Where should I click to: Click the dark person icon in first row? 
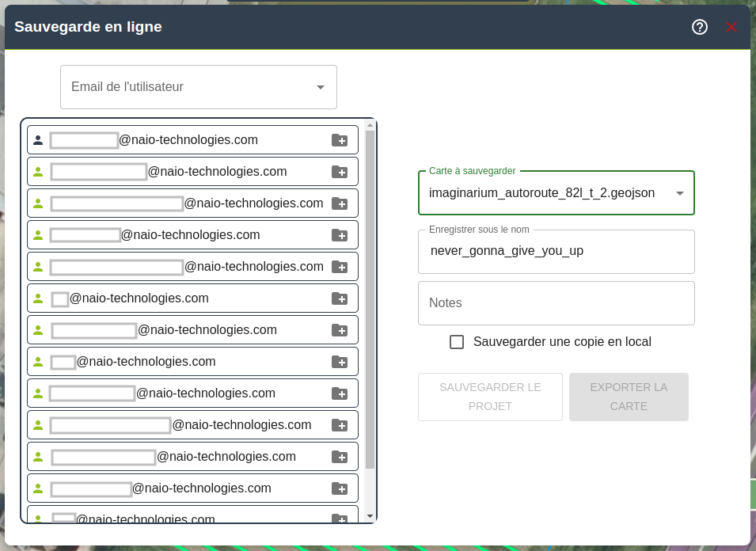tap(38, 140)
